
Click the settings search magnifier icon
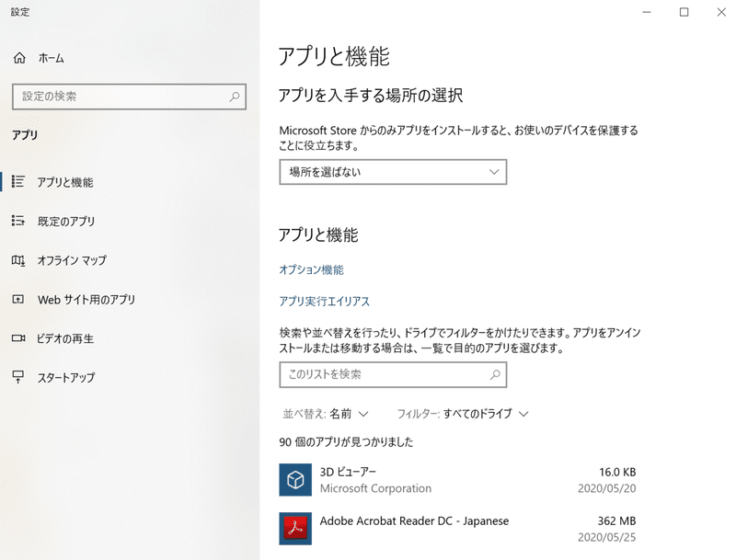(236, 97)
